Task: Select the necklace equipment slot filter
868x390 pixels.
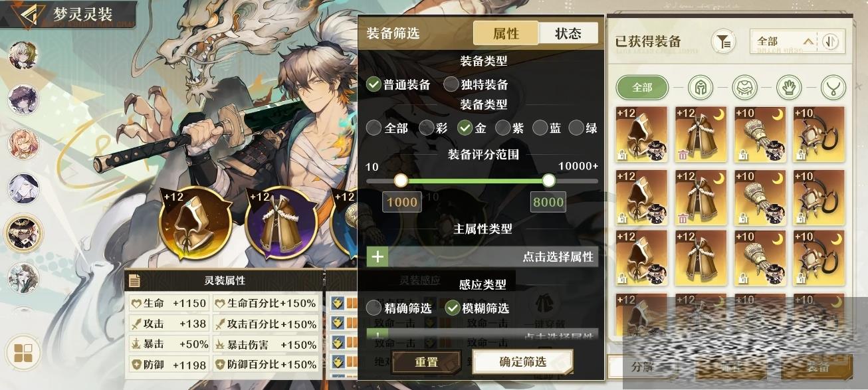Action: [833, 87]
